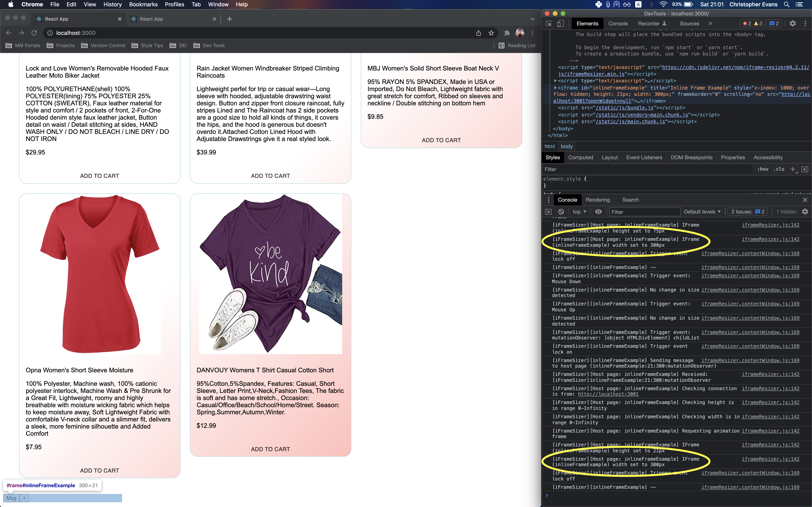Open DevTools settings gear

[x=793, y=24]
